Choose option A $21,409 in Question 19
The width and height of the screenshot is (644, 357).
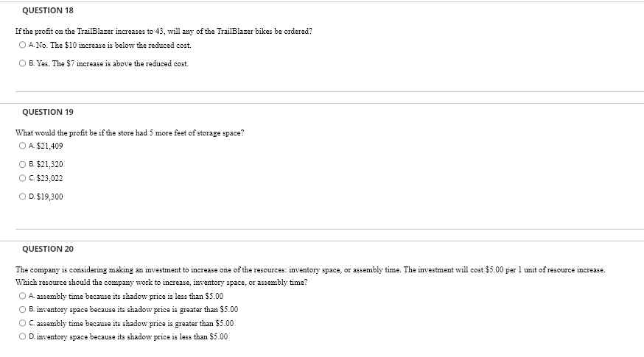[x=22, y=146]
